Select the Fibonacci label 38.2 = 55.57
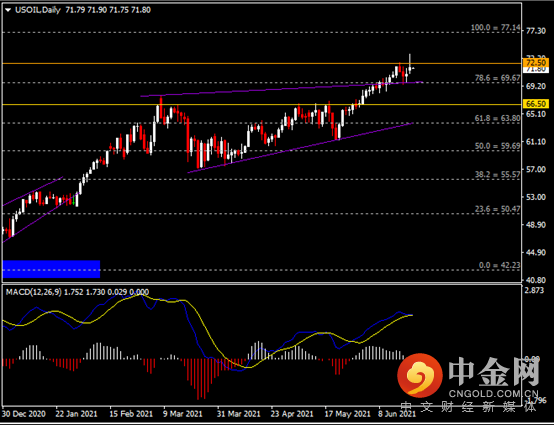554x425 pixels. click(497, 175)
